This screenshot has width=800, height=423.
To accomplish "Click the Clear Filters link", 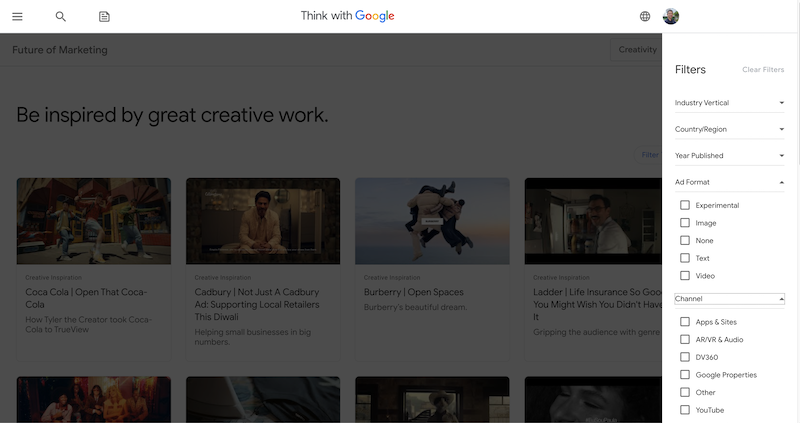I will point(763,69).
